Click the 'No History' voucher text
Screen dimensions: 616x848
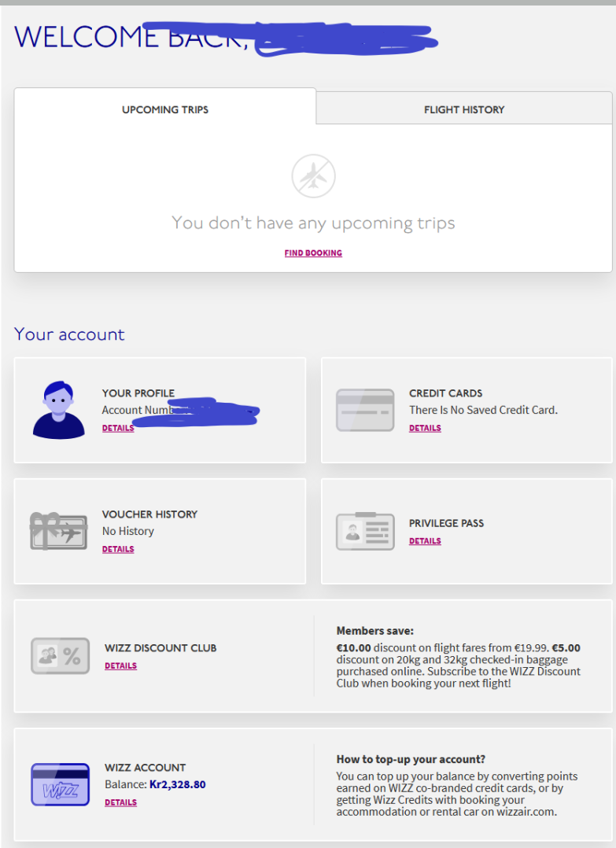pos(127,531)
